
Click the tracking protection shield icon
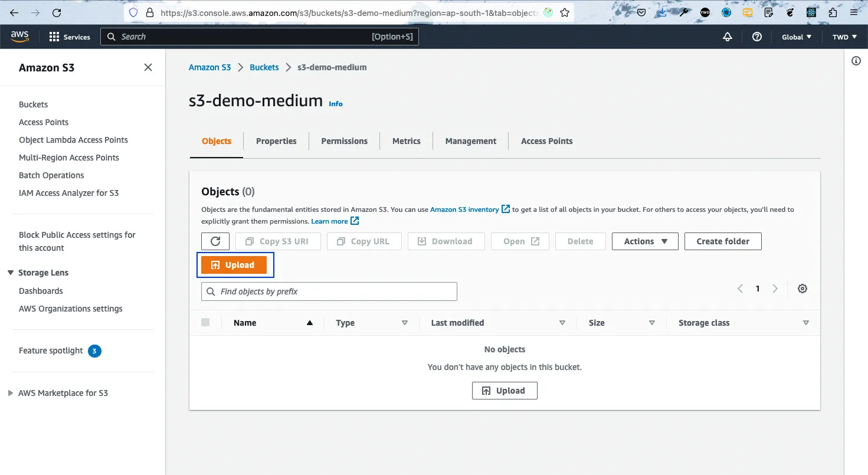[x=133, y=12]
